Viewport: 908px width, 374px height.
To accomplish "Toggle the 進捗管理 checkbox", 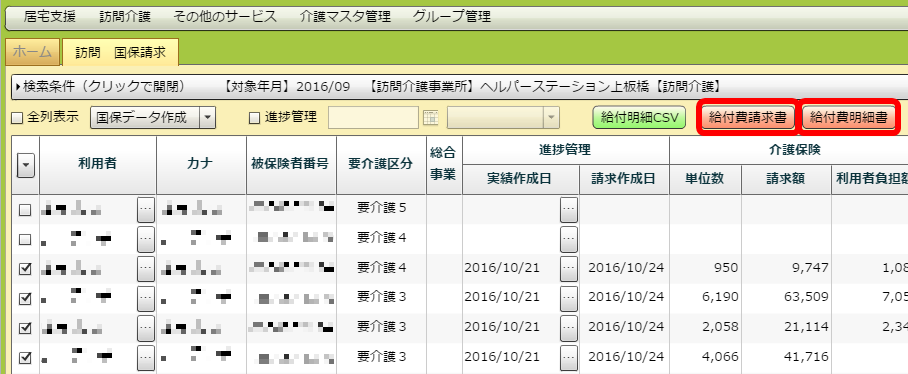I will pos(254,118).
